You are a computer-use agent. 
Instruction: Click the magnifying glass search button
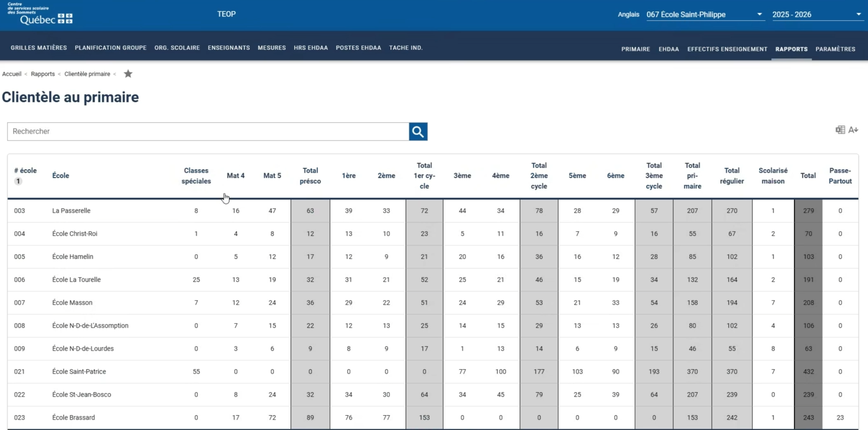pyautogui.click(x=418, y=132)
